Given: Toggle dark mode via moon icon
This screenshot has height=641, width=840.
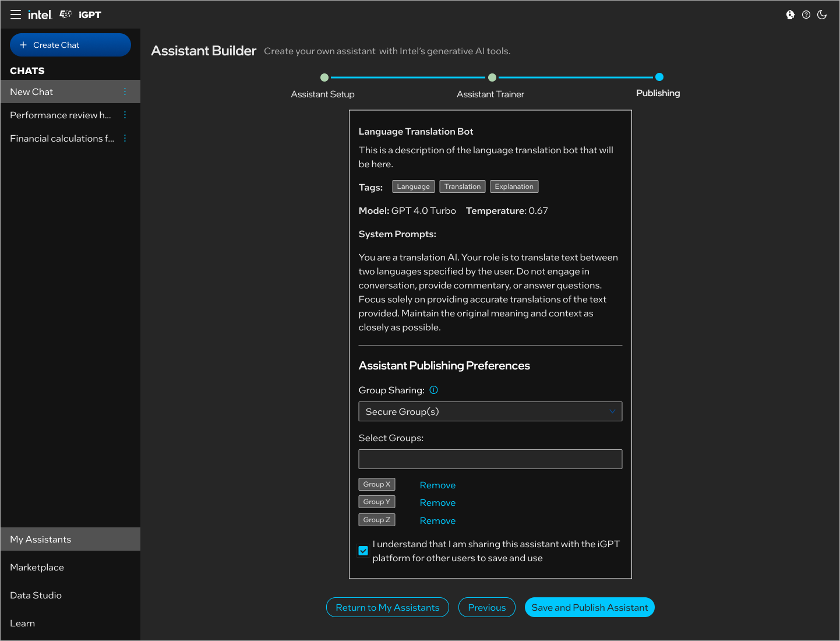Looking at the screenshot, I should pos(822,15).
